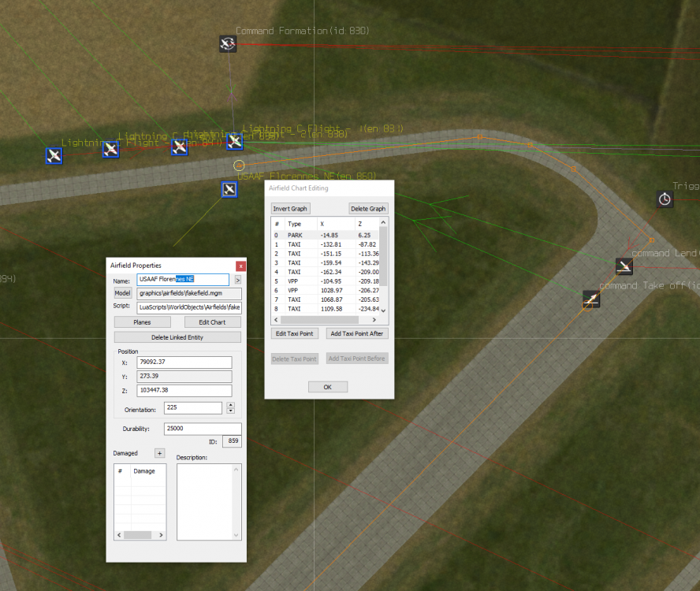
Task: Click the USAAF Florennes airfield circle marker
Action: (239, 165)
